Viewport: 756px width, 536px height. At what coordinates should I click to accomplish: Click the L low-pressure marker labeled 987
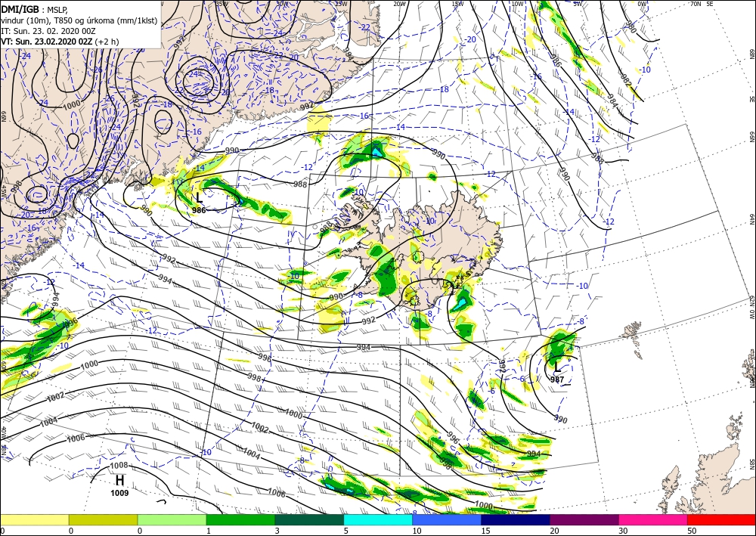pyautogui.click(x=557, y=367)
